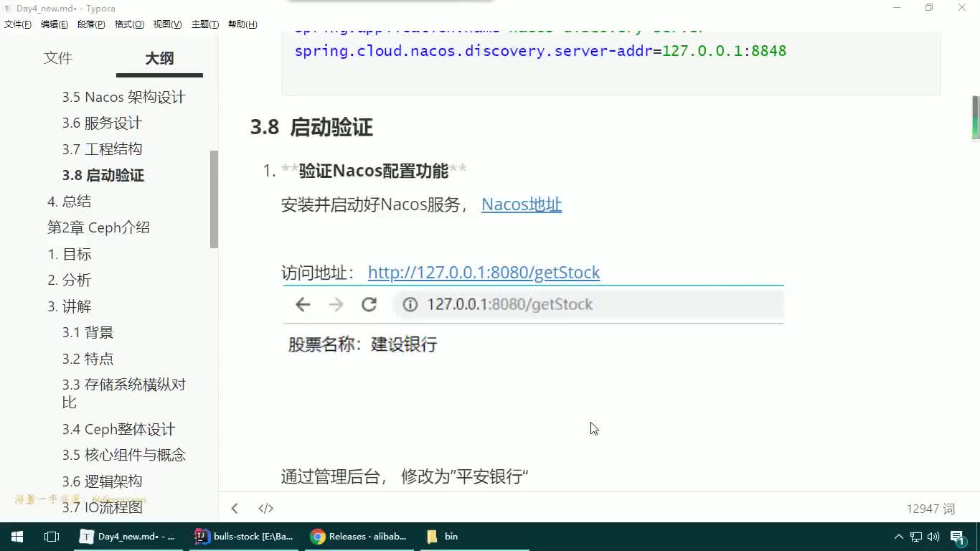Screen dimensions: 980x551
Task: Open Task View on the taskbar
Action: point(52,537)
